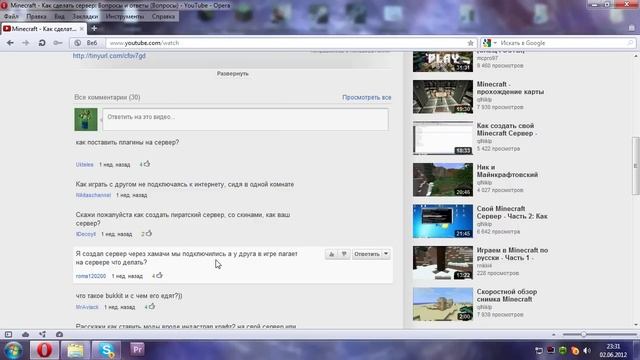
Task: Go forward with the browser forward arrow
Action: pyautogui.click(x=25, y=43)
